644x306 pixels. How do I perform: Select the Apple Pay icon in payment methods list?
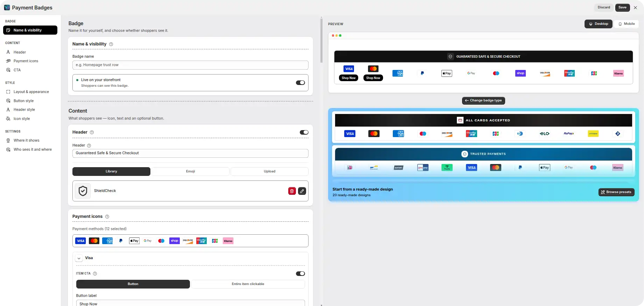click(134, 241)
